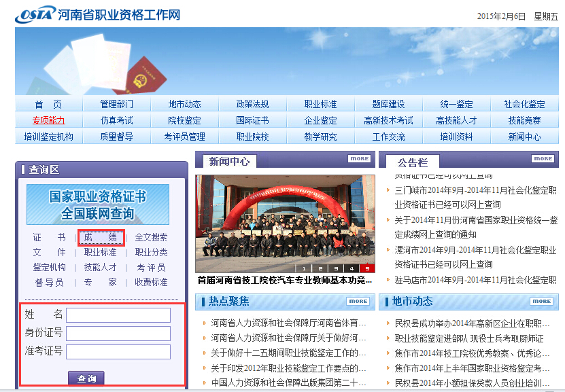This screenshot has width=565, height=392.
Task: Select 全文搜索 in the query area
Action: [x=151, y=238]
